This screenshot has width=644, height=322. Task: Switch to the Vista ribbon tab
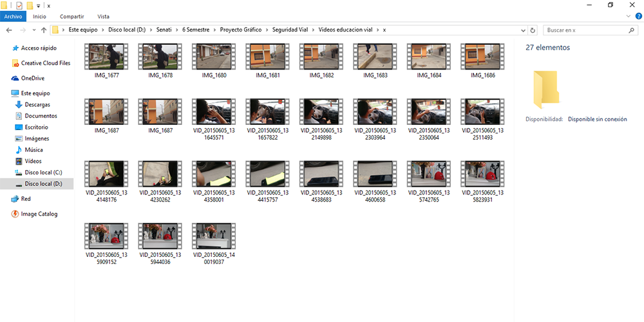point(103,17)
